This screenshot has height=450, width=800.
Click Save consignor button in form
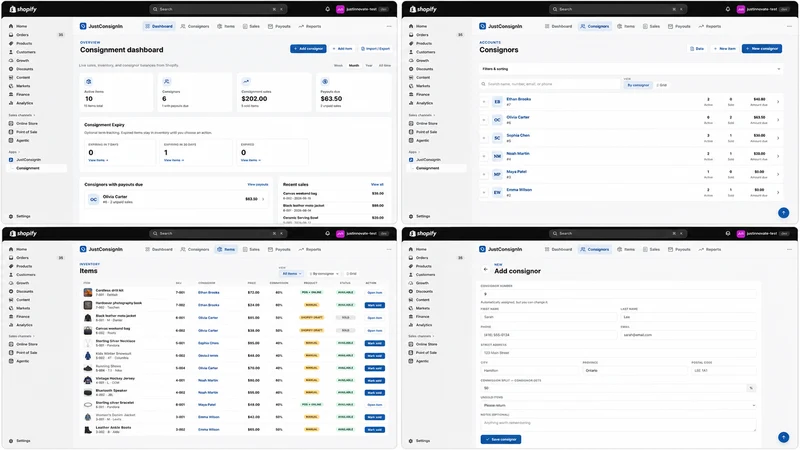point(501,439)
